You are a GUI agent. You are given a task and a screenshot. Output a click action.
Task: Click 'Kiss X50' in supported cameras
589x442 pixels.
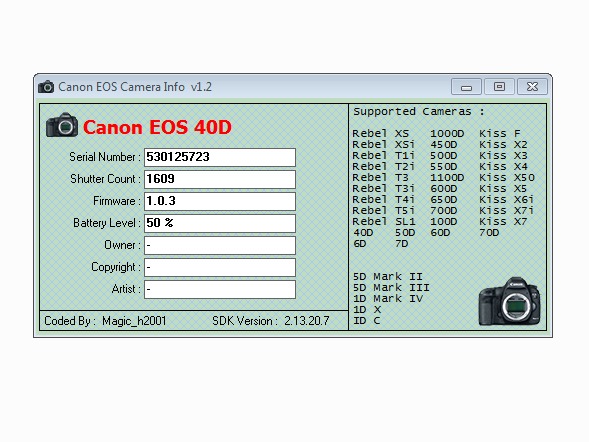point(507,178)
